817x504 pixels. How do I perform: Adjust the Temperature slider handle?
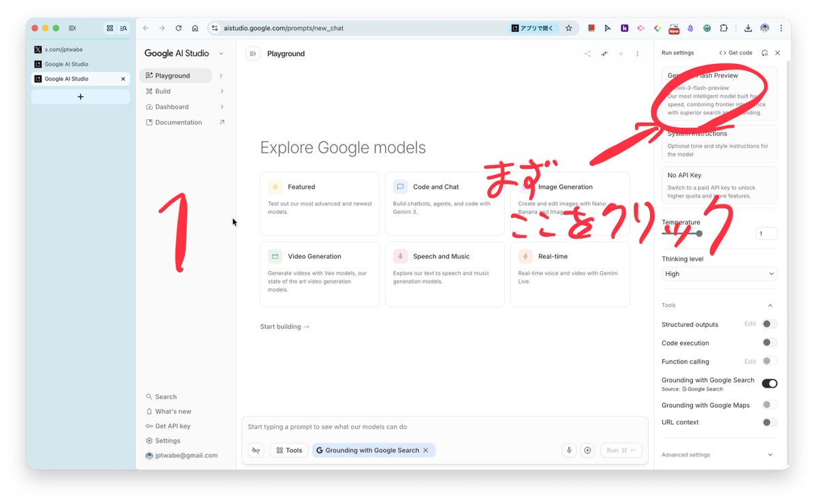pyautogui.click(x=699, y=233)
